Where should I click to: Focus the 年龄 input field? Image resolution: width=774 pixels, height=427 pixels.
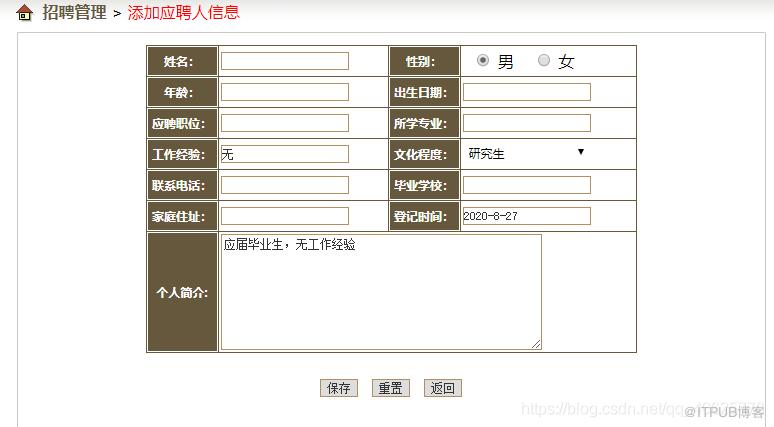tap(285, 92)
